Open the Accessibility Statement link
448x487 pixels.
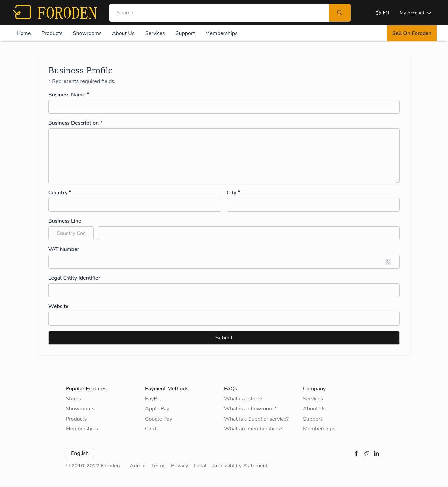pyautogui.click(x=240, y=466)
